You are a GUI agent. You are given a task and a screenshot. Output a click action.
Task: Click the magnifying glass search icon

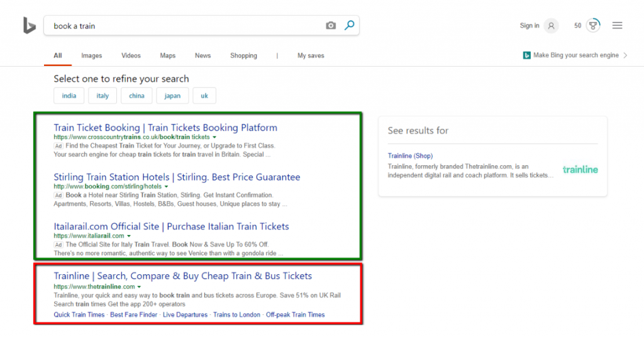pos(349,25)
